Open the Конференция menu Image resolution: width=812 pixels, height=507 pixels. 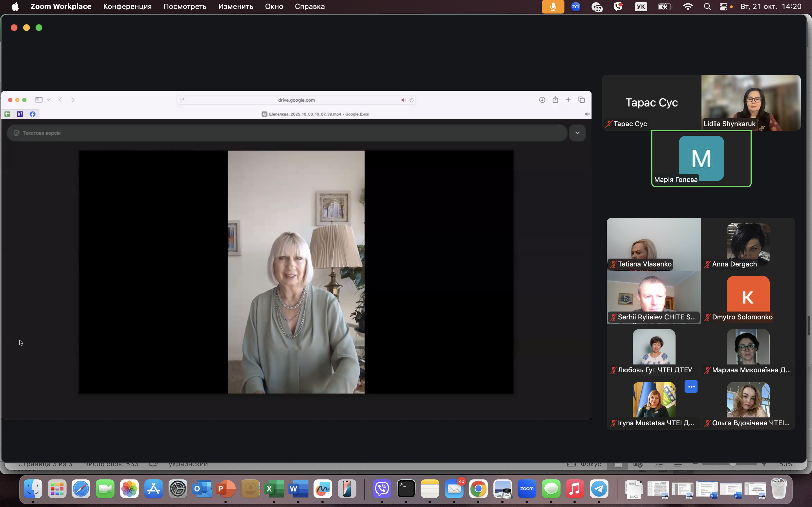(x=127, y=7)
